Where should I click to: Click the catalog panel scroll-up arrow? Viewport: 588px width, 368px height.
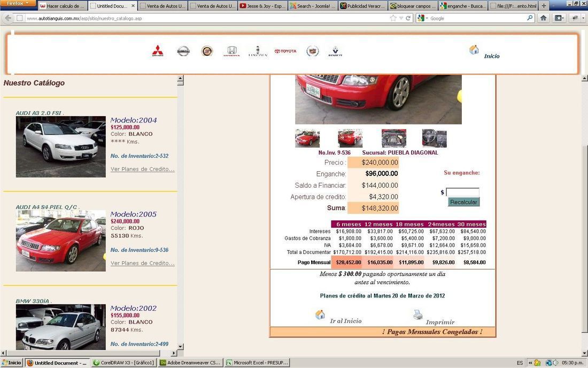point(180,79)
